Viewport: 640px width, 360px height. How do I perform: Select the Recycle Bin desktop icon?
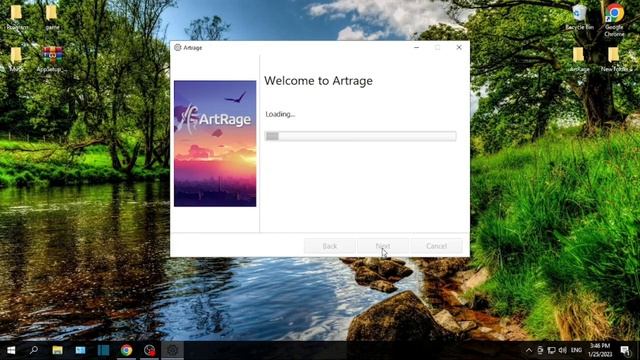579,18
